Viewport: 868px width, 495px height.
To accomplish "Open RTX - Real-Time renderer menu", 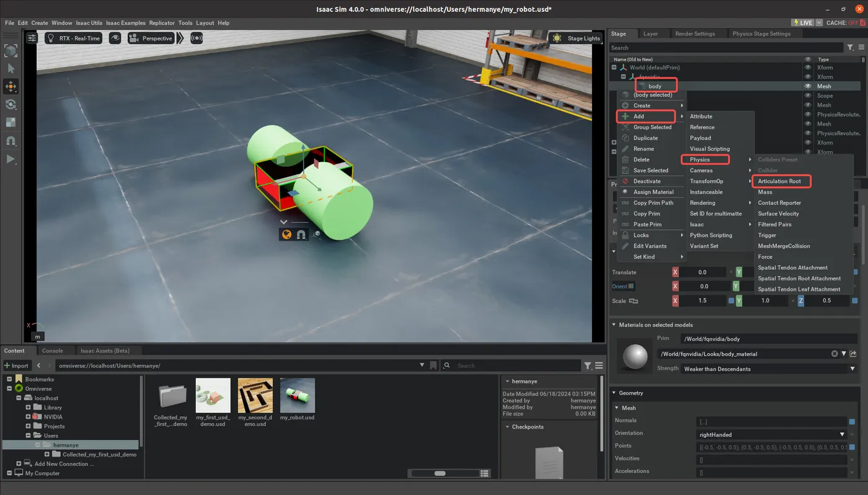I will click(x=73, y=38).
